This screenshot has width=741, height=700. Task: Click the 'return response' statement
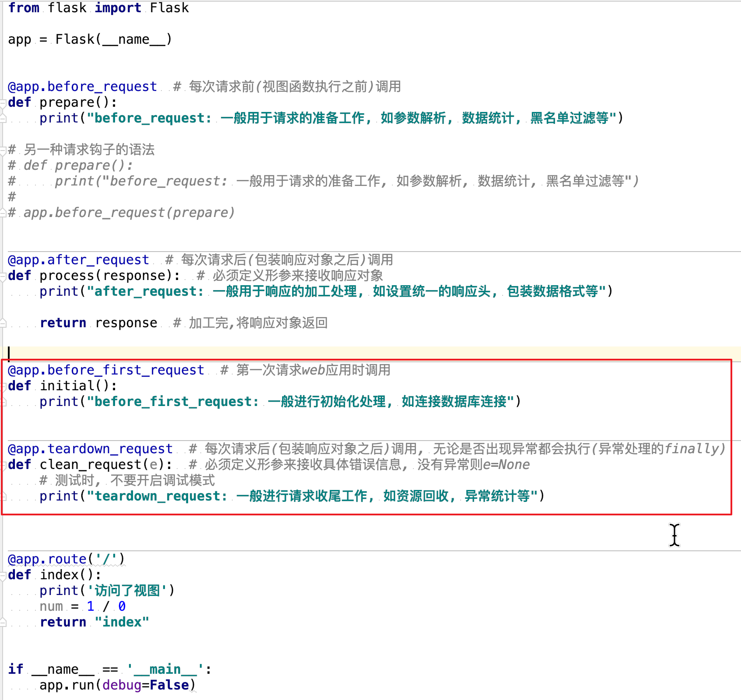(98, 323)
